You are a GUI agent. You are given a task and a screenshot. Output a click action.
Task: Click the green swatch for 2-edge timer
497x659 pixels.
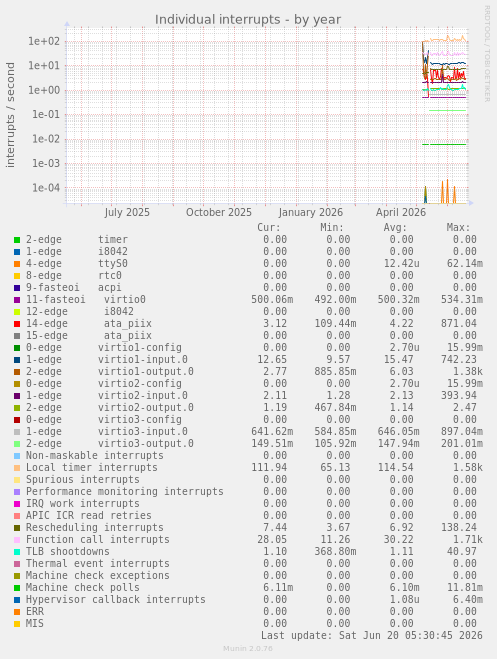(x=17, y=240)
